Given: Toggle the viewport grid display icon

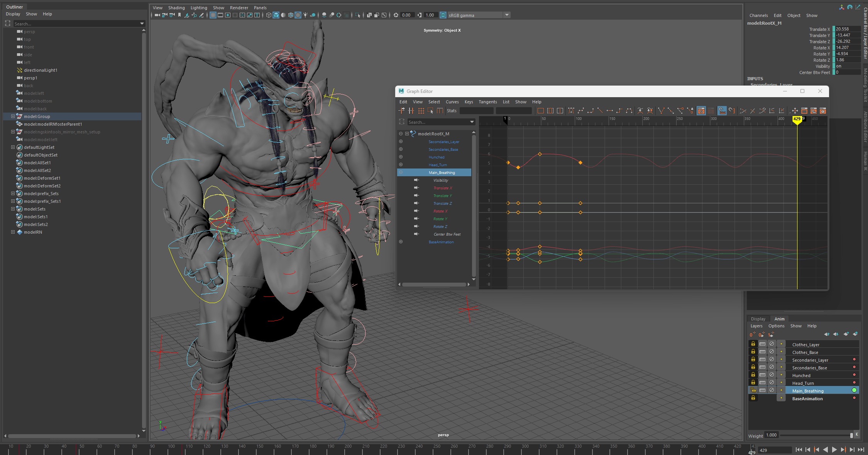Looking at the screenshot, I should tap(213, 15).
